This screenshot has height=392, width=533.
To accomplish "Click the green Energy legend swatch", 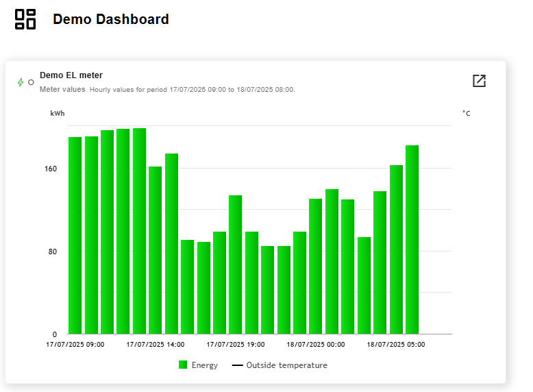I will coord(183,365).
